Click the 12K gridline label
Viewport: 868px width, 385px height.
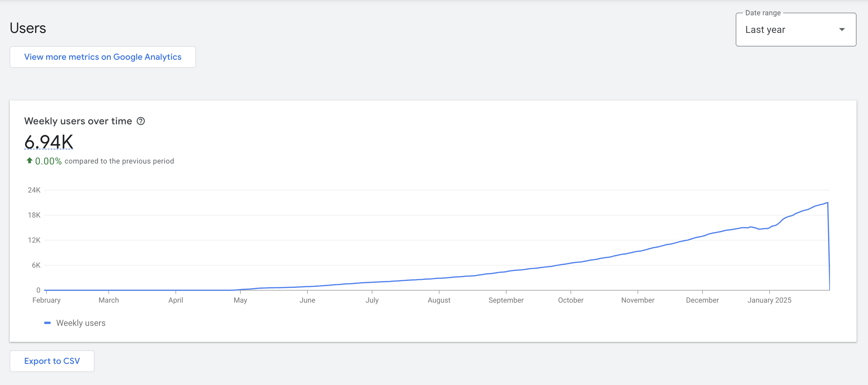point(34,240)
